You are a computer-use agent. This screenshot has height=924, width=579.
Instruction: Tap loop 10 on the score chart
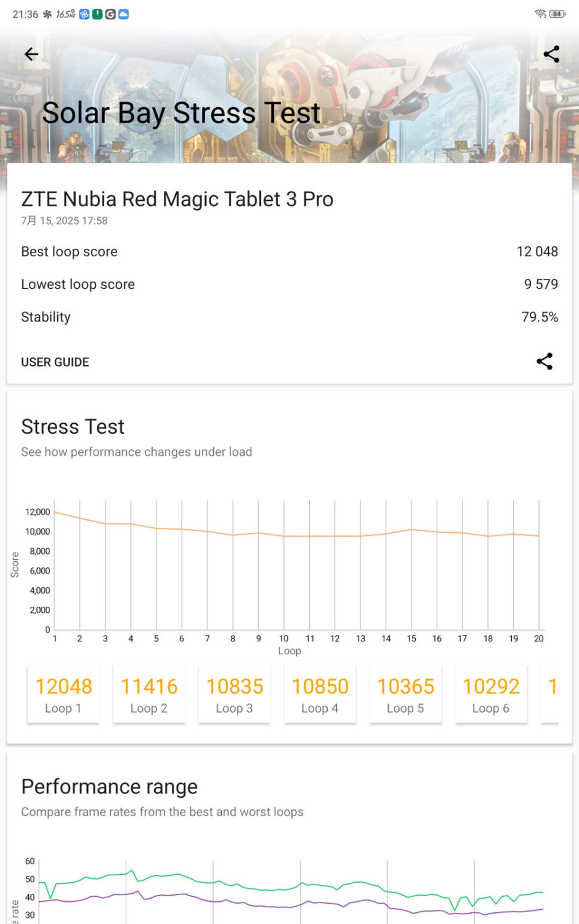tap(284, 536)
